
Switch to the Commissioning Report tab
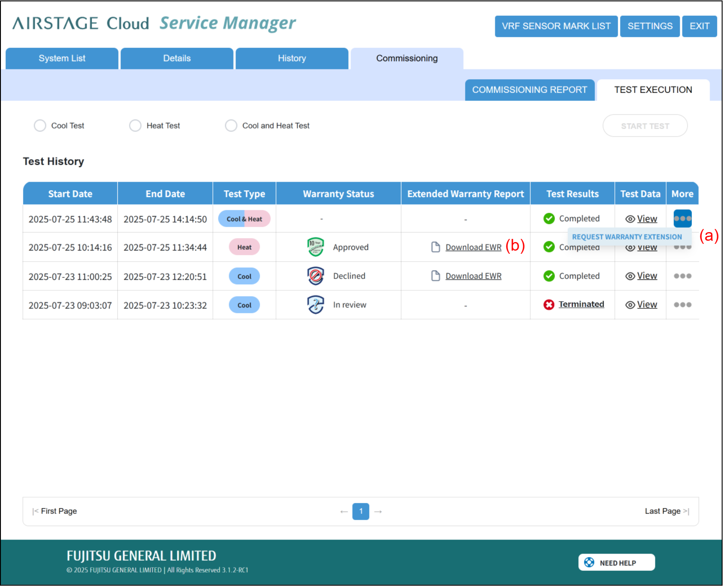click(529, 90)
